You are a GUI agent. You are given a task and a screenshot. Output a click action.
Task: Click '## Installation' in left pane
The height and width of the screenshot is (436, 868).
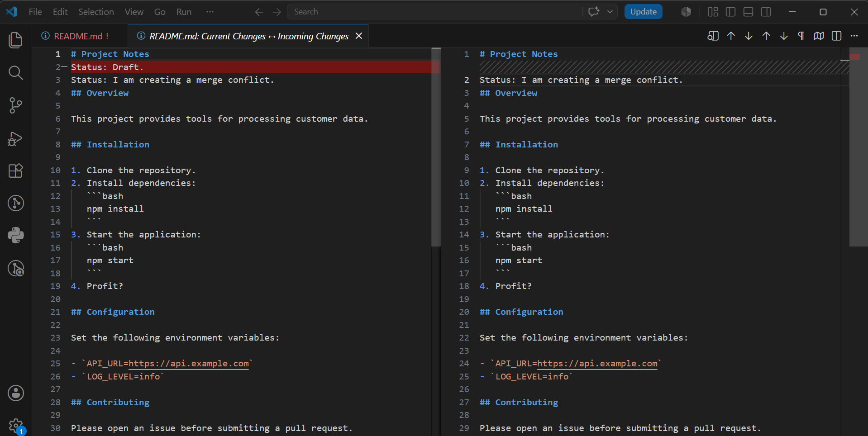tap(110, 144)
